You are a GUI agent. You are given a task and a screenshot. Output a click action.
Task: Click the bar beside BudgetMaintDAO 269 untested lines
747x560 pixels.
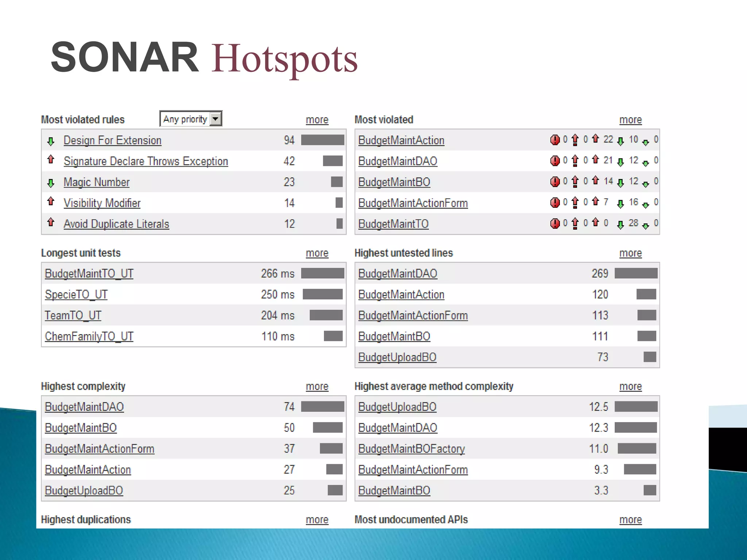tap(636, 273)
